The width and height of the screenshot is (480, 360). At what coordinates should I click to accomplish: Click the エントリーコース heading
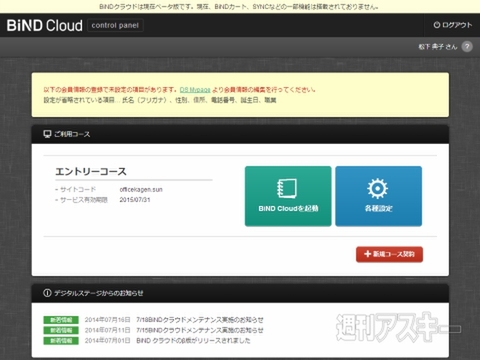coord(91,171)
